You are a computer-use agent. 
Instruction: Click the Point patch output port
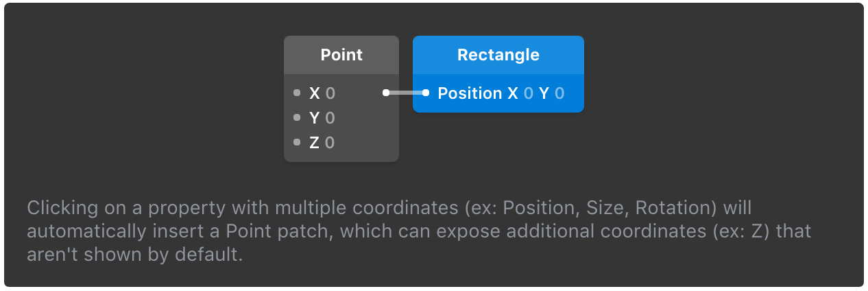tap(386, 93)
